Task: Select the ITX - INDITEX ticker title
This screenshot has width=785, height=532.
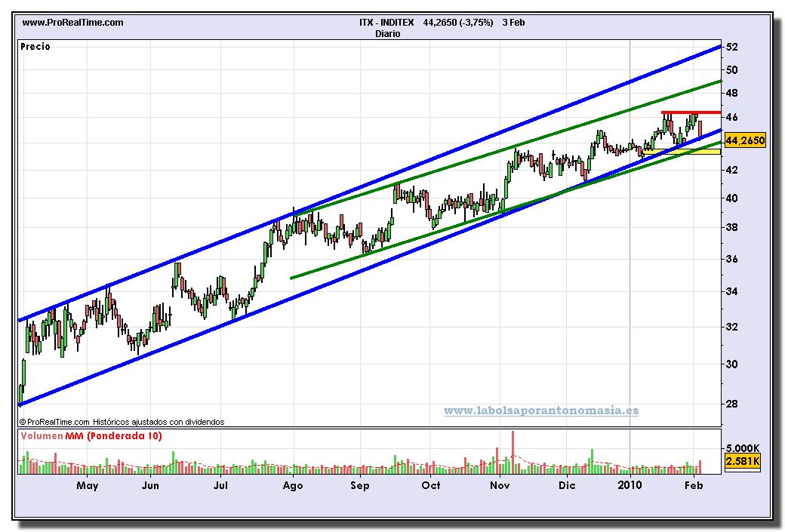Action: [386, 23]
